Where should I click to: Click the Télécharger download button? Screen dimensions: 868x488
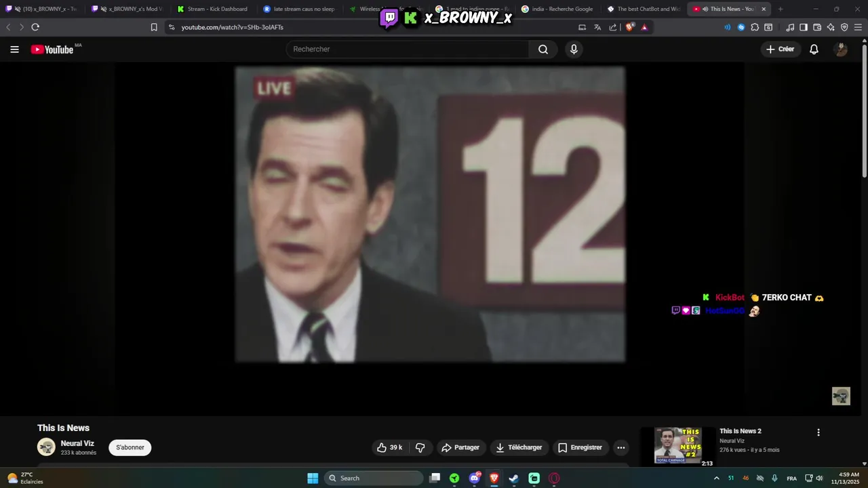[519, 447]
